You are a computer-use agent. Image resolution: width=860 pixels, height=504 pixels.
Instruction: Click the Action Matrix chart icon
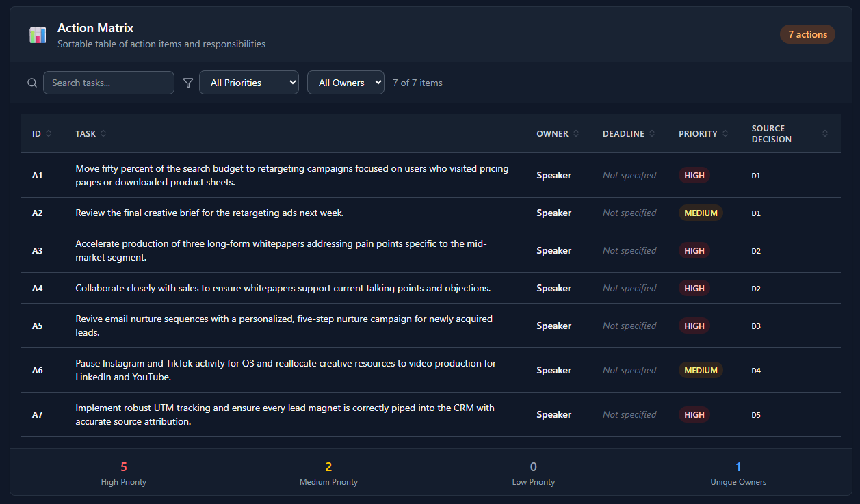coord(38,35)
